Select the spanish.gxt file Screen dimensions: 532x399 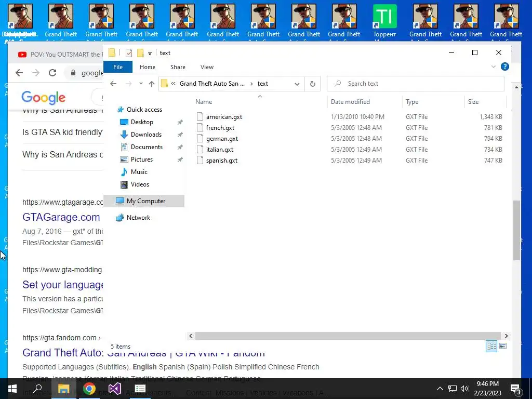coord(221,160)
